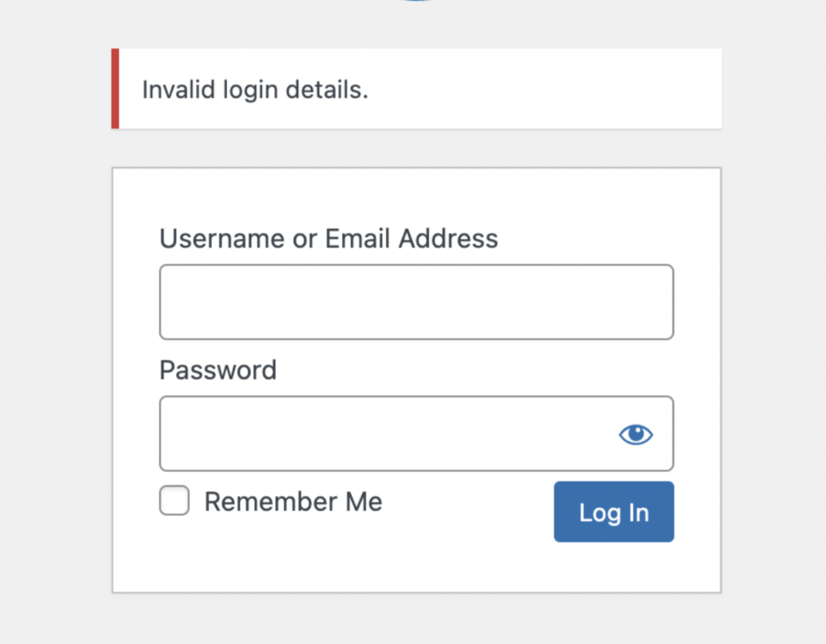Click the white error notice box background

click(542, 88)
